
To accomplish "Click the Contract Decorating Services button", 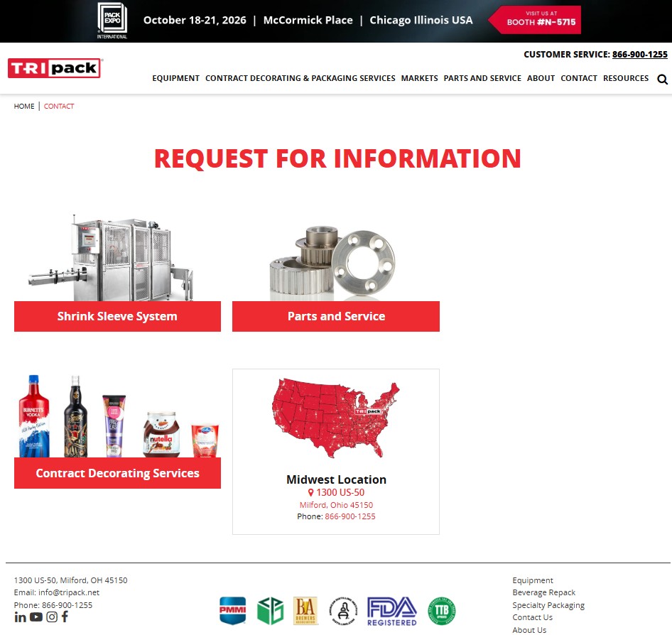I will pos(117,473).
